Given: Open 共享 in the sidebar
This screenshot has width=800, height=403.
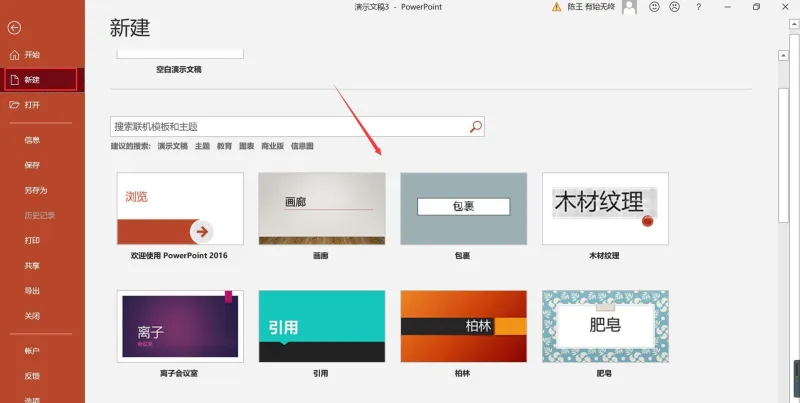Looking at the screenshot, I should (x=32, y=265).
